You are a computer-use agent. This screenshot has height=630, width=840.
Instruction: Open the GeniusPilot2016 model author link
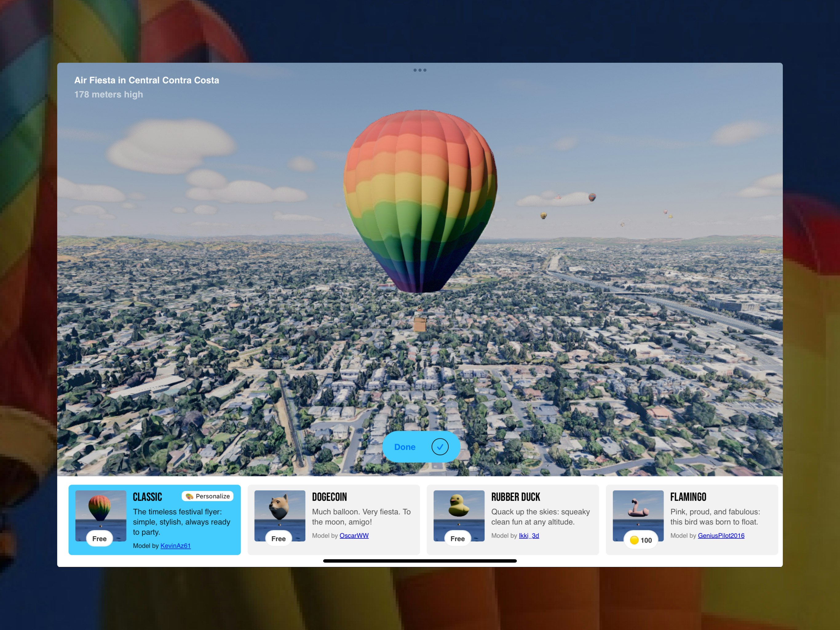click(721, 535)
